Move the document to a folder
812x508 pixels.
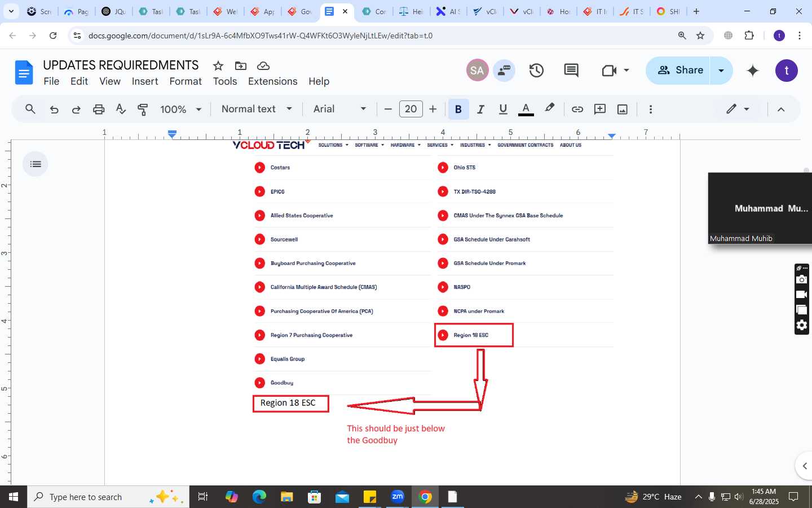point(241,65)
